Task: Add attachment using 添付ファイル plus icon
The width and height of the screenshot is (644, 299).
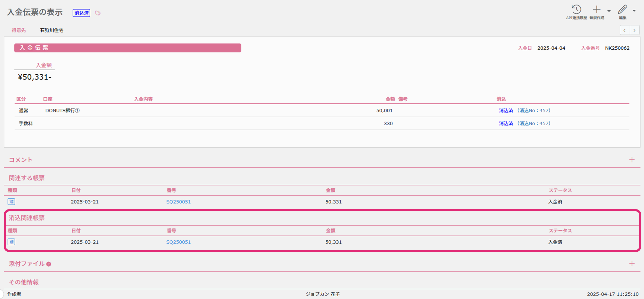Action: point(632,264)
